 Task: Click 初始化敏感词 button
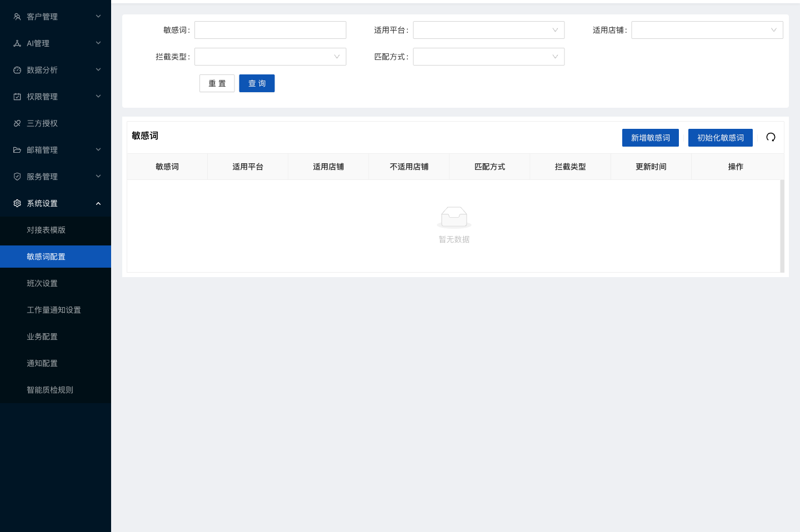point(721,138)
